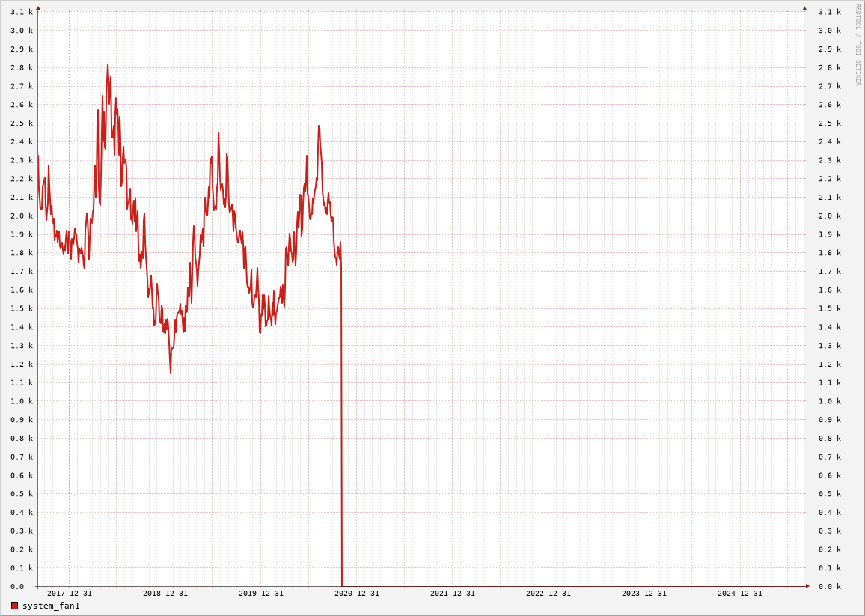
Task: Select the 2017-12-31 date label
Action: (x=70, y=594)
